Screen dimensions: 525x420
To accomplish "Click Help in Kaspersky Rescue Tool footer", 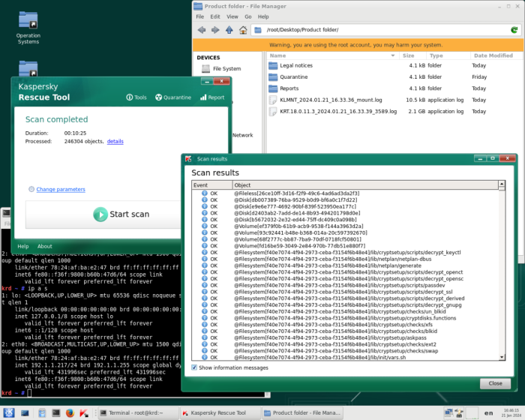I will coord(23,246).
